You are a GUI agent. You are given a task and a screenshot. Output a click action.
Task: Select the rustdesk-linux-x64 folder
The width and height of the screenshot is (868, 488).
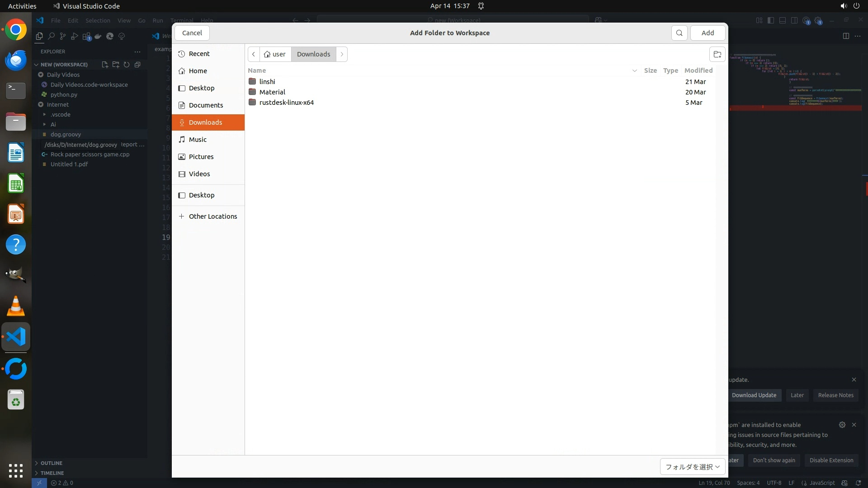286,103
